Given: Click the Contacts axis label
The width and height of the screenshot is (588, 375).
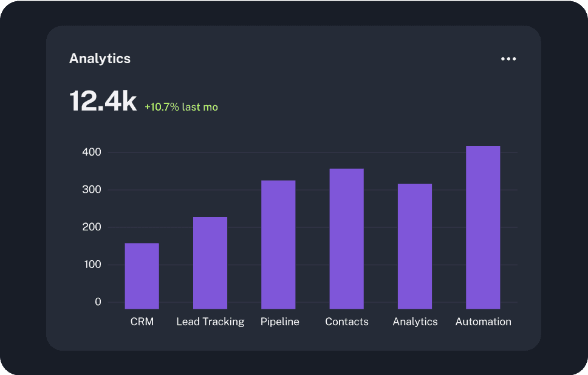Looking at the screenshot, I should pyautogui.click(x=347, y=322).
